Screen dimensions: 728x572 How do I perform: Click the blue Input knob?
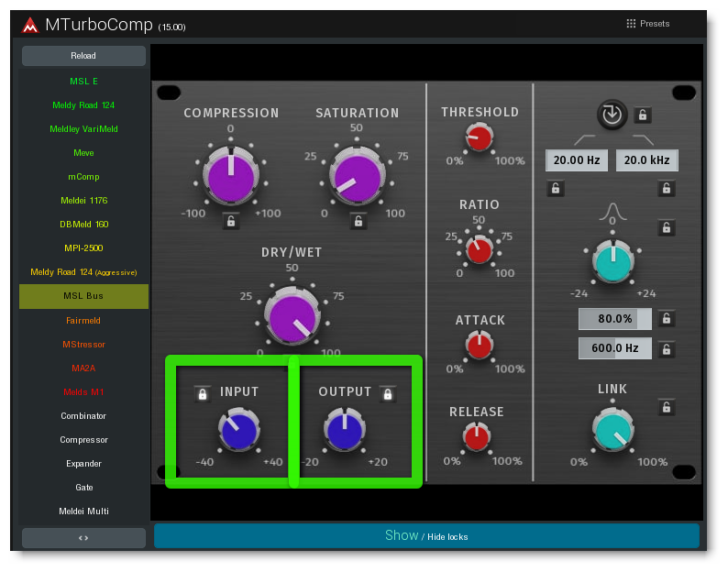238,430
